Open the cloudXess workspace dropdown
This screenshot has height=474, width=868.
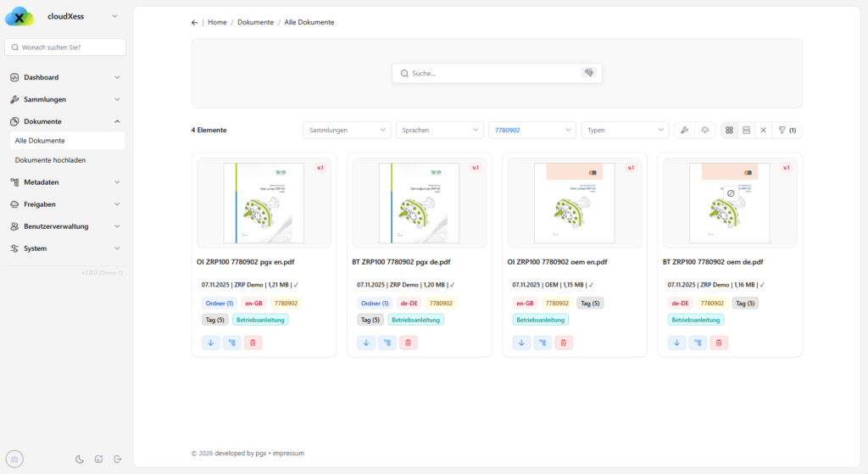pyautogui.click(x=114, y=16)
